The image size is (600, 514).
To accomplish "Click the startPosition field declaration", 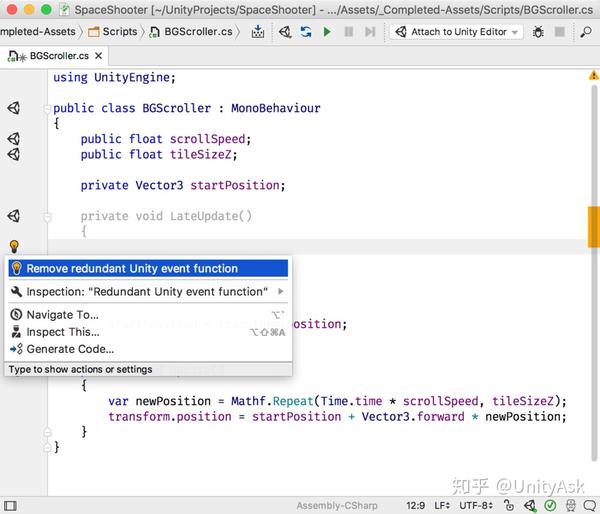I will [235, 185].
